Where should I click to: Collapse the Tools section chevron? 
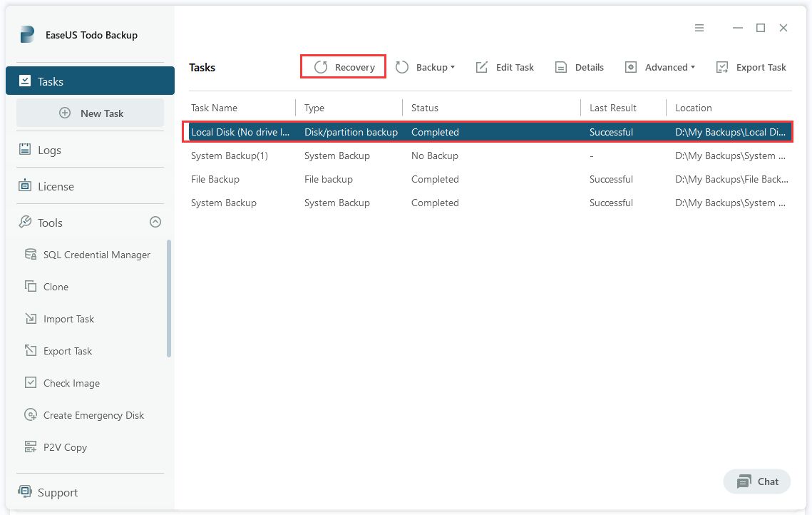(x=155, y=223)
